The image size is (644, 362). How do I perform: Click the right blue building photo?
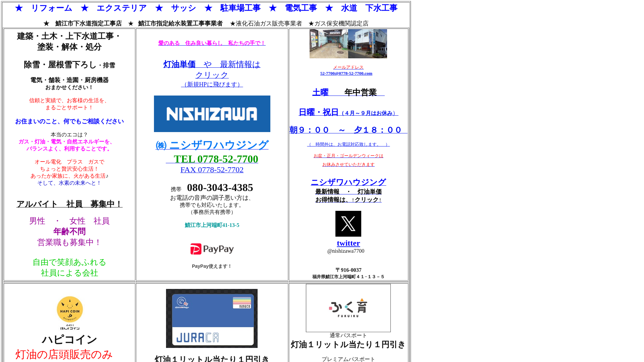pos(368,44)
